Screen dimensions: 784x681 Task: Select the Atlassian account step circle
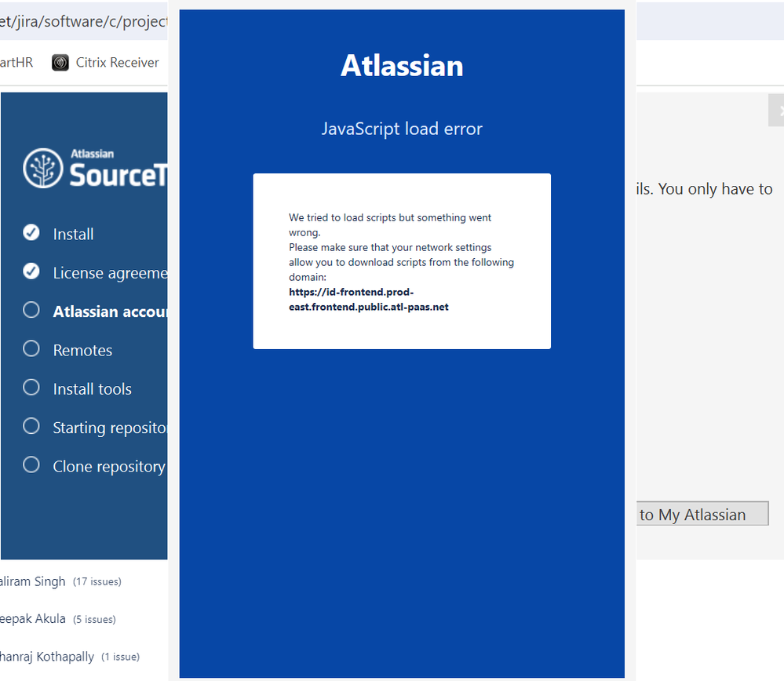pos(31,310)
